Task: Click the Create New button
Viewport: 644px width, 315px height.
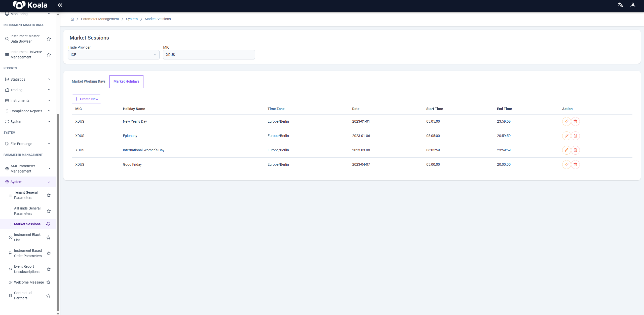Action: (x=86, y=99)
